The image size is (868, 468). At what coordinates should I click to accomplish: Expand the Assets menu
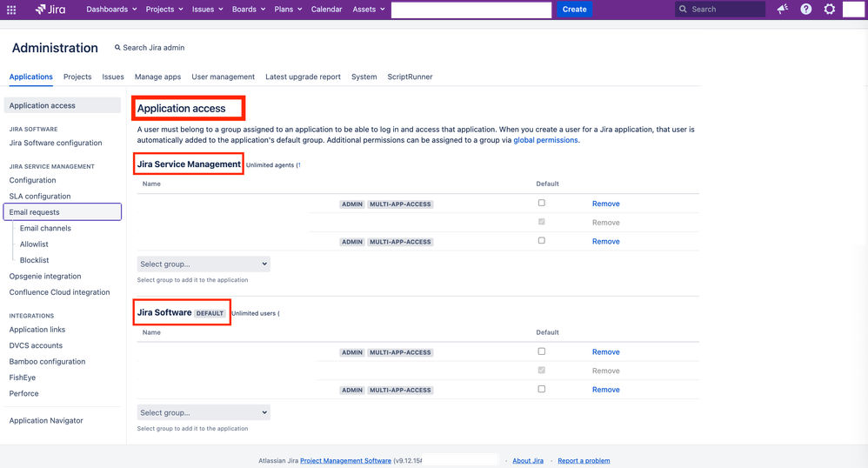[x=369, y=10]
